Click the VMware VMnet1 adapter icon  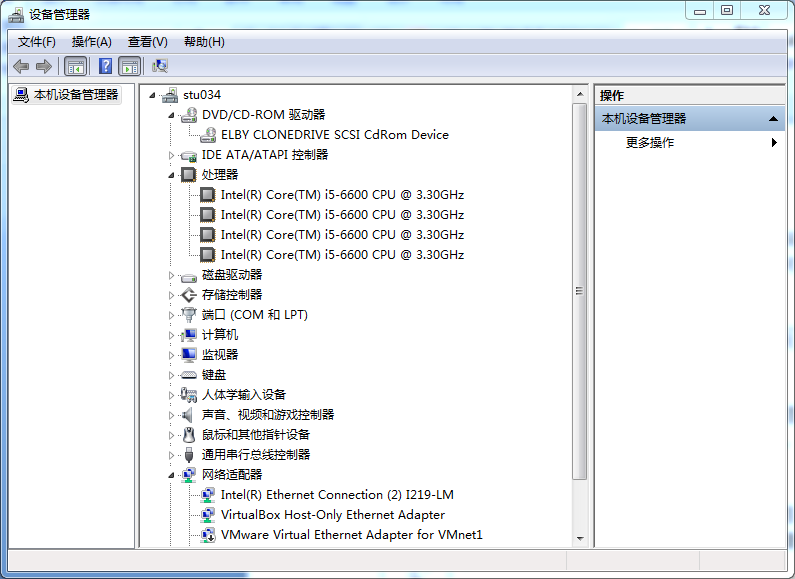[208, 535]
